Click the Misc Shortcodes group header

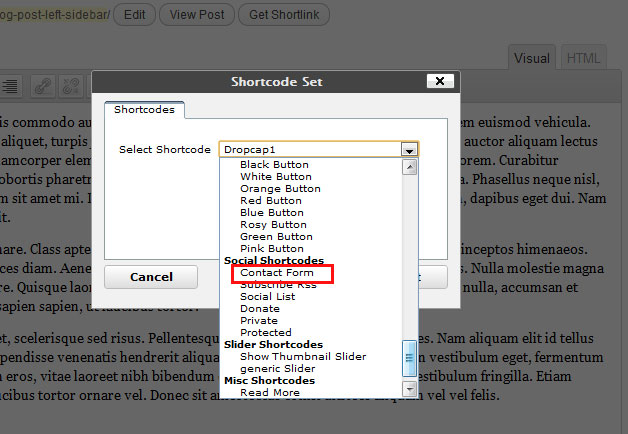(270, 381)
